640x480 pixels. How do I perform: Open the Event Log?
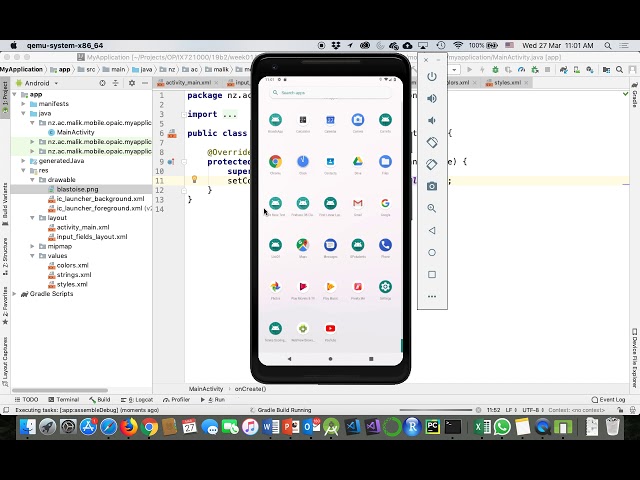tap(608, 400)
